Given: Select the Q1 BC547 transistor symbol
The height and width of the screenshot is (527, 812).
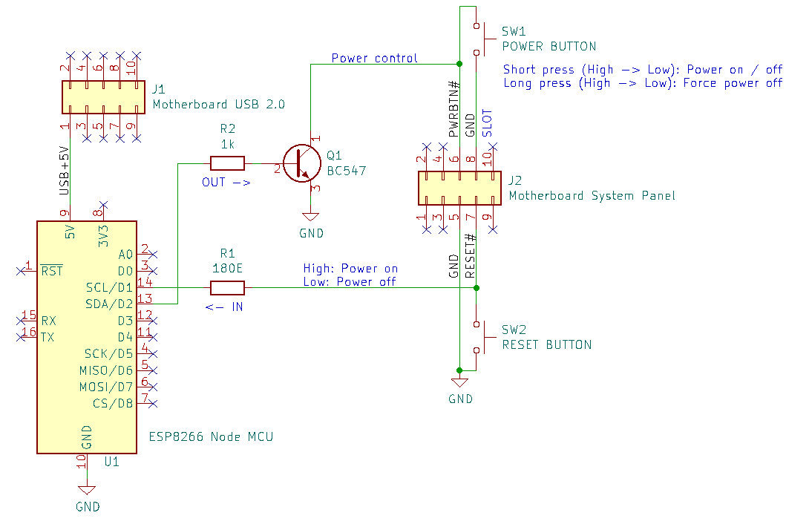Looking at the screenshot, I should (x=302, y=163).
